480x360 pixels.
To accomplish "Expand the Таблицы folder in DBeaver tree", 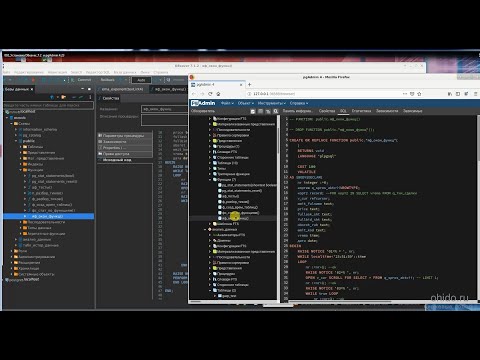I will (x=21, y=147).
